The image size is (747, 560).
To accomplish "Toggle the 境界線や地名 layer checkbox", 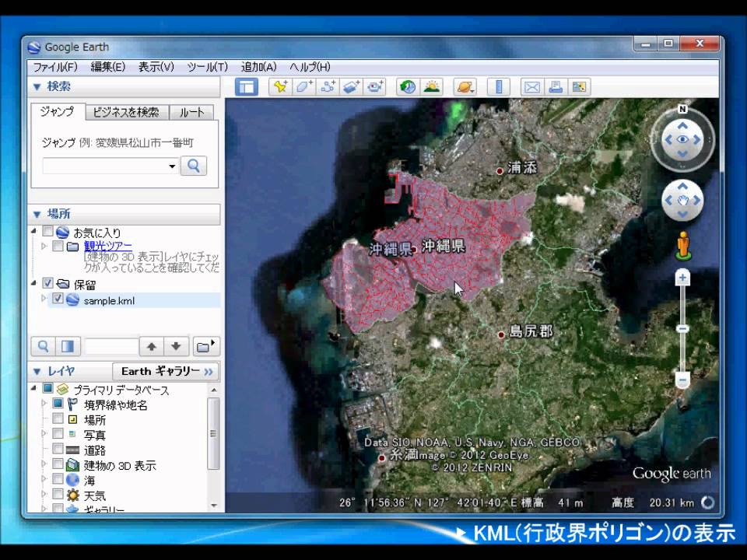I will click(58, 404).
